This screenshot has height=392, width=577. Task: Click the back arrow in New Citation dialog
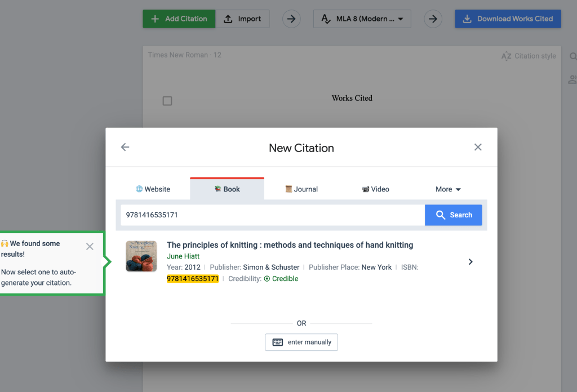pyautogui.click(x=125, y=147)
